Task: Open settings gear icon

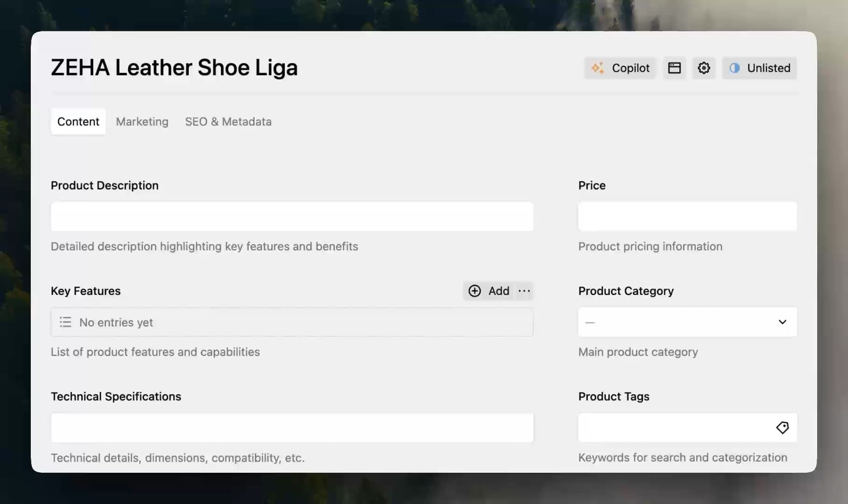Action: [704, 68]
